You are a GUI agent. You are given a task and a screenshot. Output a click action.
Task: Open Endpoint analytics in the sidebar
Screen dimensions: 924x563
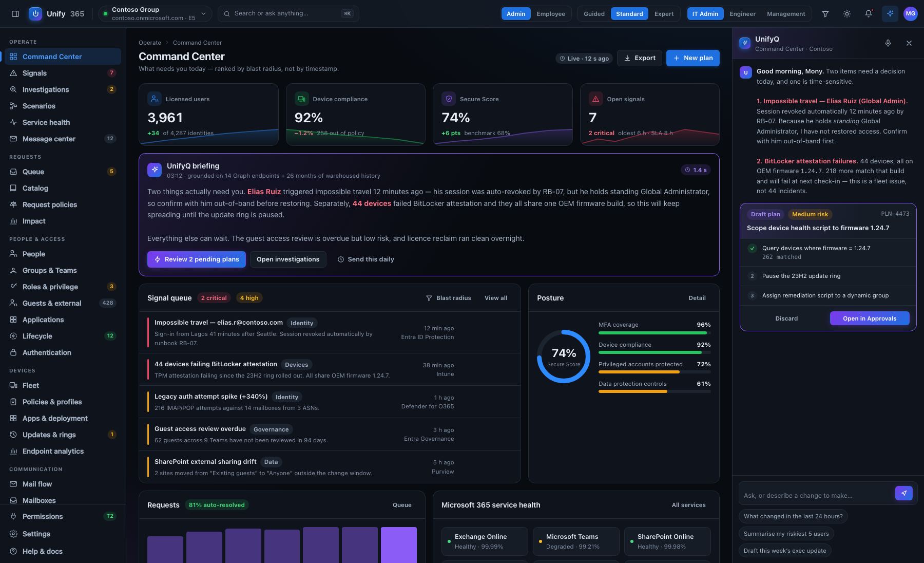(x=63, y=451)
